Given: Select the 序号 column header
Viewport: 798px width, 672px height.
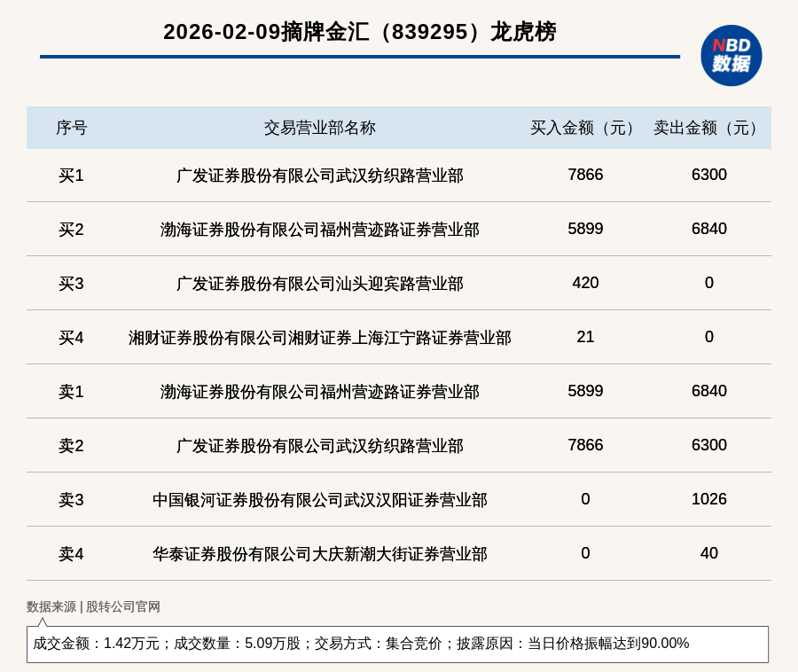Looking at the screenshot, I should tap(71, 128).
